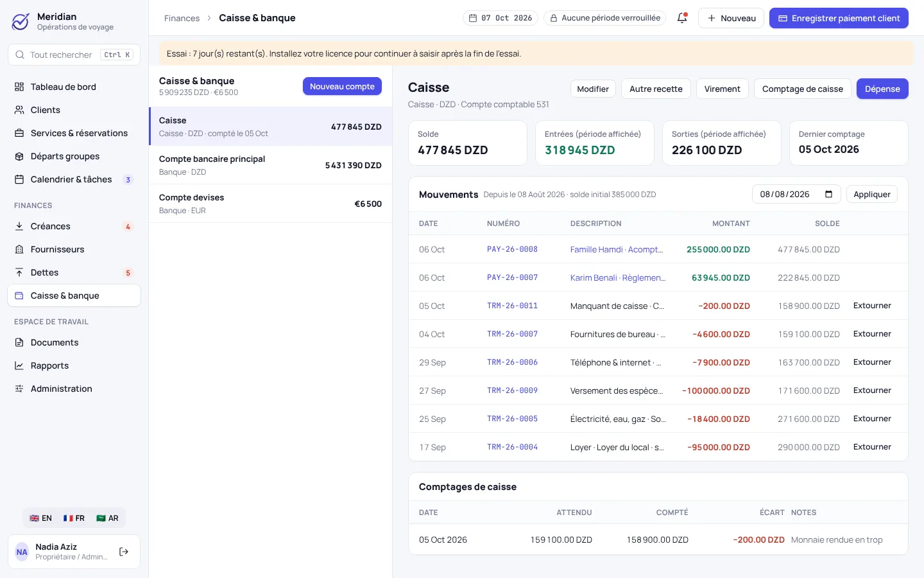Open payment link PAY-26-0008
Viewport: 924px width, 578px height.
[x=512, y=249]
